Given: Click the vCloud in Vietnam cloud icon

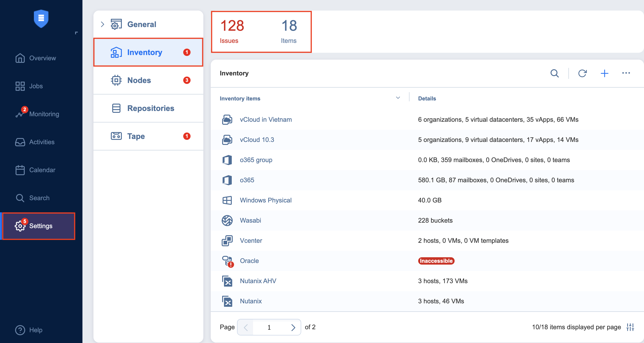Looking at the screenshot, I should (227, 120).
